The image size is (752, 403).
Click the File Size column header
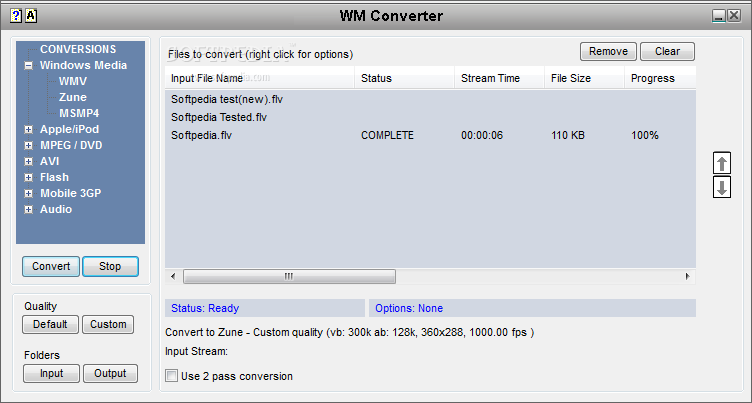pos(584,78)
